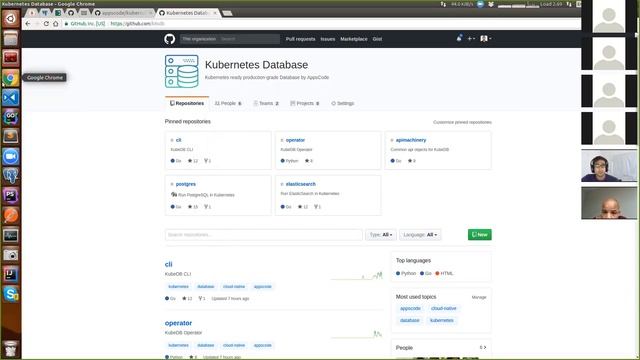Click the GitHub octocat logo

coord(170,39)
